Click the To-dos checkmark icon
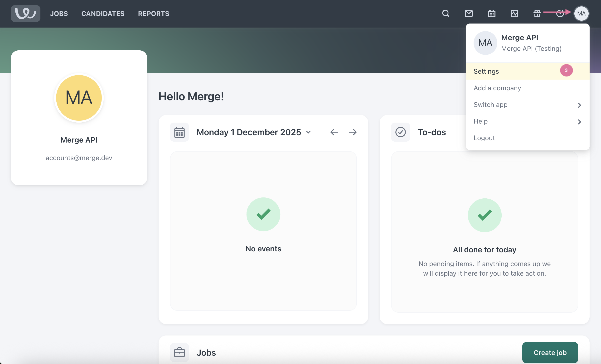The width and height of the screenshot is (601, 364). [x=401, y=132]
